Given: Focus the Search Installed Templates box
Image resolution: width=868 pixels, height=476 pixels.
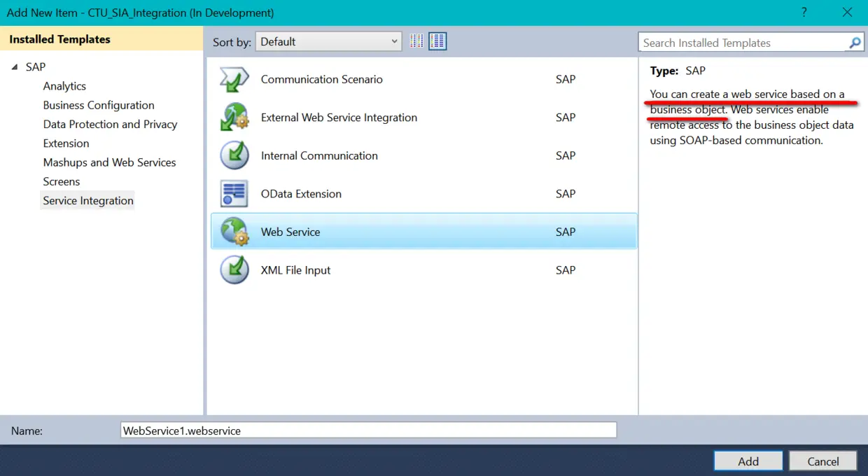Looking at the screenshot, I should click(x=743, y=43).
